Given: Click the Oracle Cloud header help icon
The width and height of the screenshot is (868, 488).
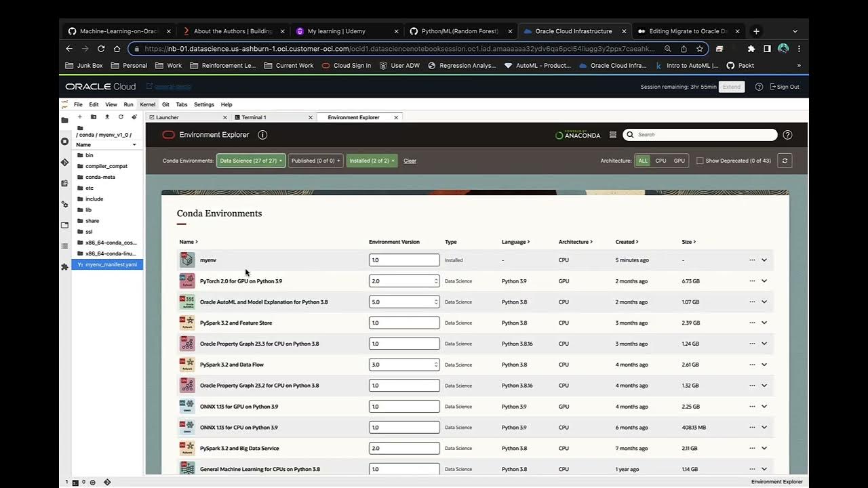Looking at the screenshot, I should [x=759, y=87].
